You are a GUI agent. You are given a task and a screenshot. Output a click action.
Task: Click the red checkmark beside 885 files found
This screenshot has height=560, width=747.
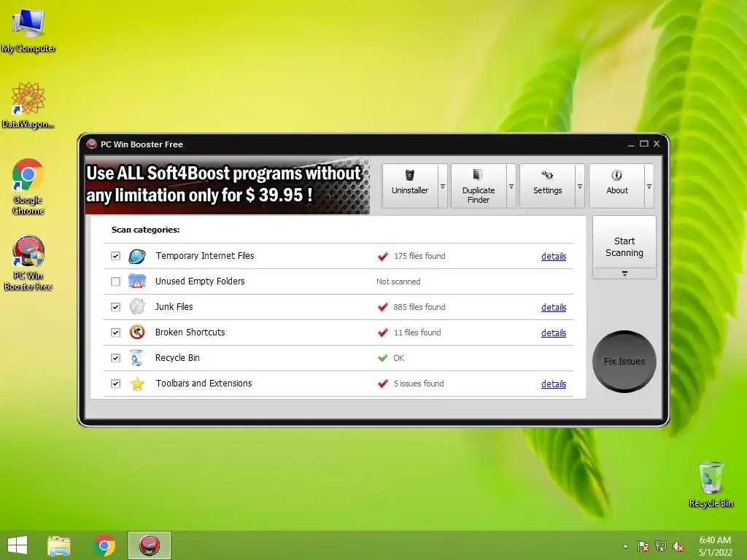pyautogui.click(x=382, y=307)
